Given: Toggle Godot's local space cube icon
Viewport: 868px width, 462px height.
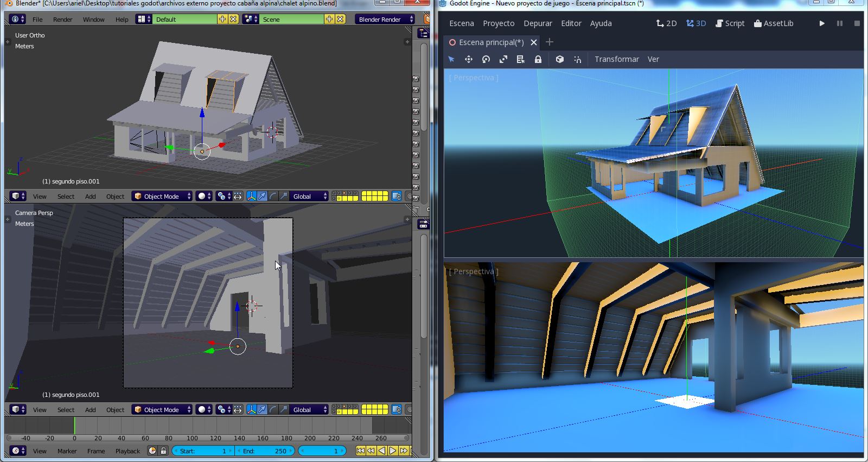Looking at the screenshot, I should click(x=560, y=59).
